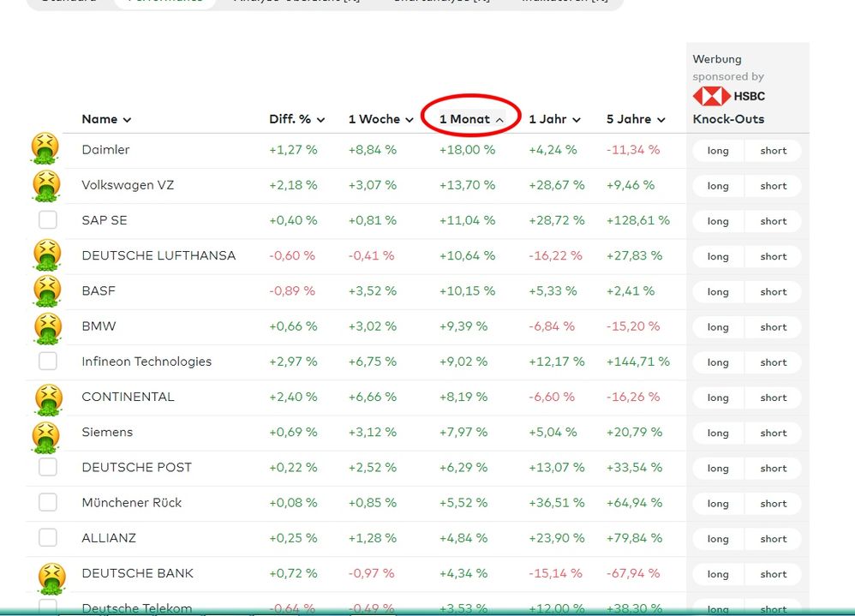Image resolution: width=855 pixels, height=616 pixels.
Task: Open the Münchener Rück stock link
Action: pos(132,503)
